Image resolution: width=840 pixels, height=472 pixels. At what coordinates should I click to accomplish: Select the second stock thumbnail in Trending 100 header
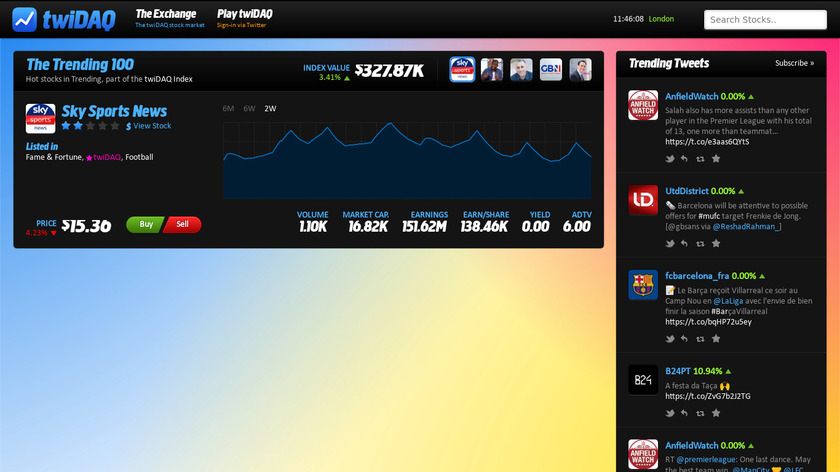pos(492,70)
